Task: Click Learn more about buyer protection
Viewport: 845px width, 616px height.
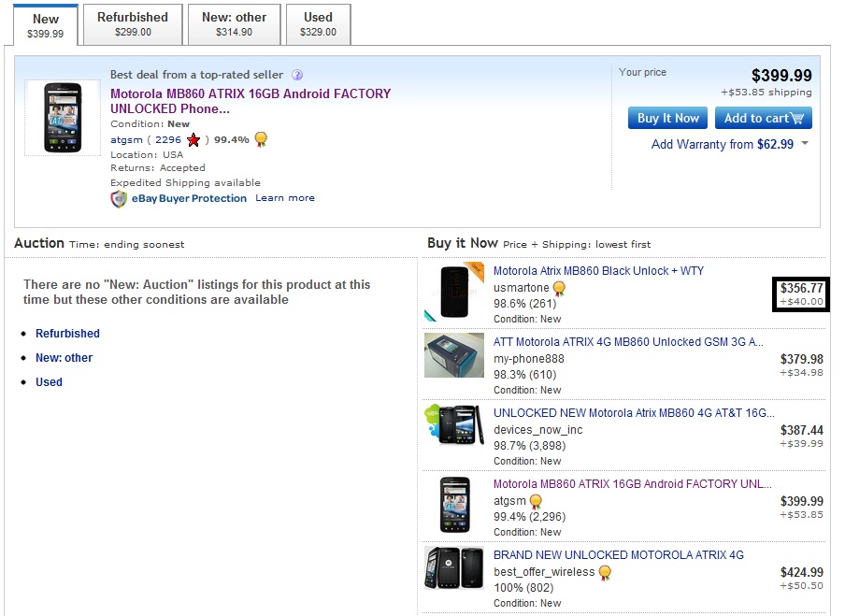Action: click(285, 198)
